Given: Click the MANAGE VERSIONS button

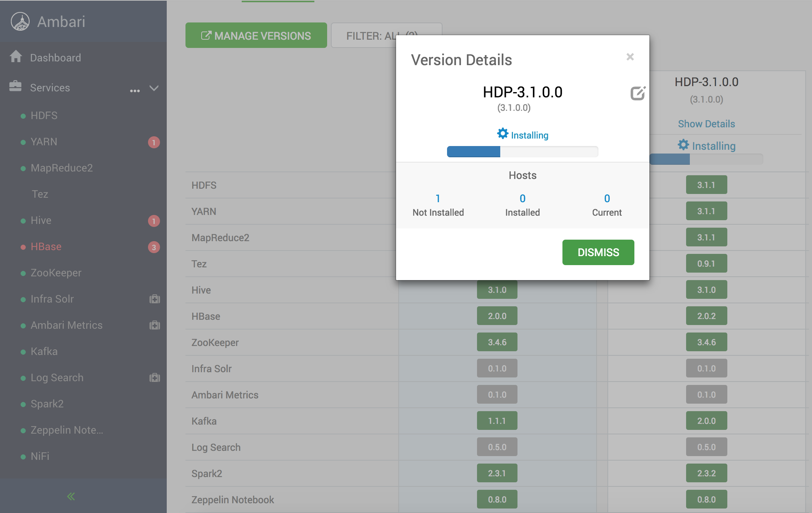Looking at the screenshot, I should click(256, 36).
